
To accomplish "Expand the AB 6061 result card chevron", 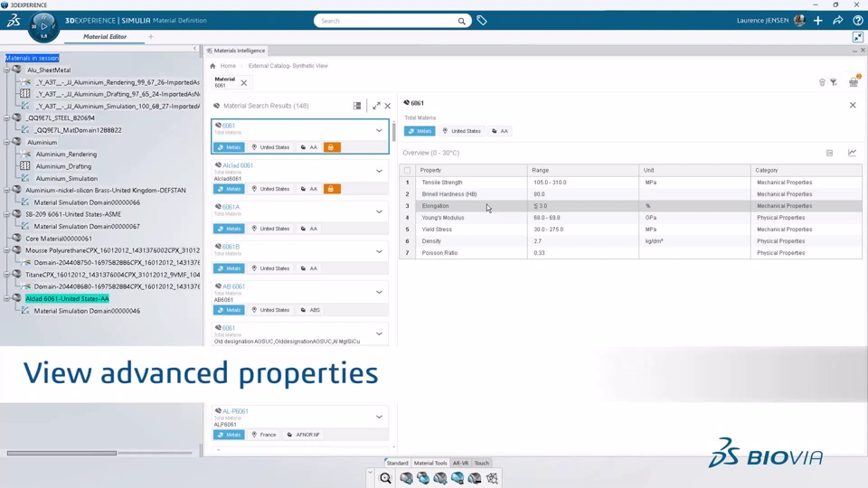I will click(379, 292).
